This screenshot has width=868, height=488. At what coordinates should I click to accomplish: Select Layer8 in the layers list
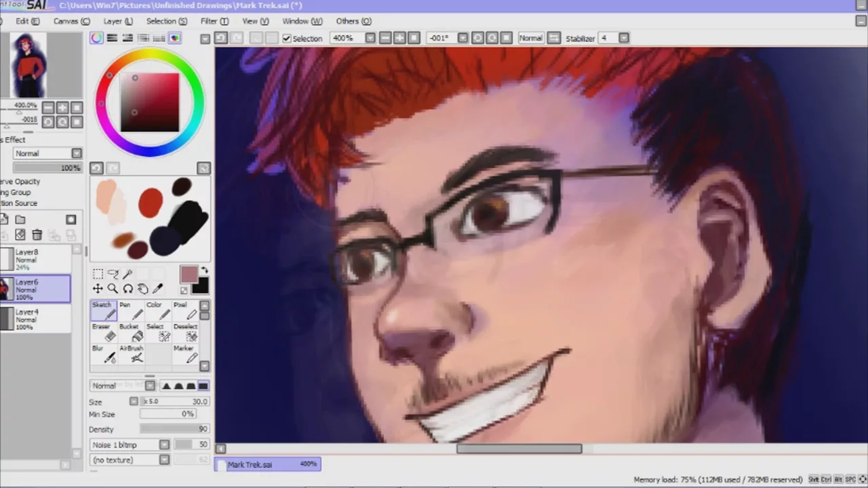[x=35, y=260]
